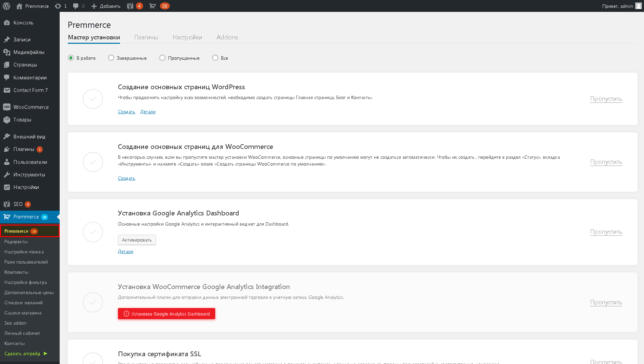Select the Пропущенные radio button

click(162, 58)
